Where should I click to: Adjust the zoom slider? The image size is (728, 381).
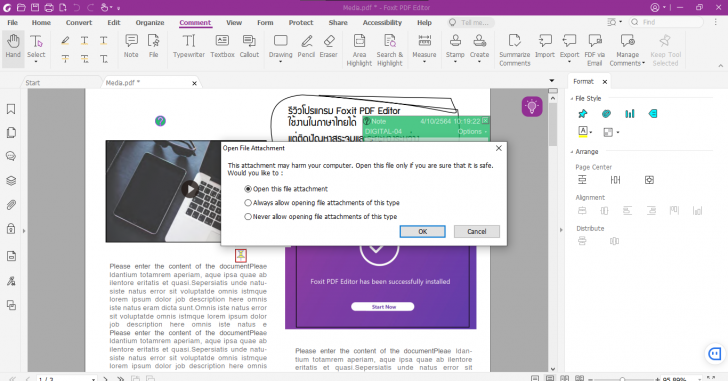[x=622, y=379]
